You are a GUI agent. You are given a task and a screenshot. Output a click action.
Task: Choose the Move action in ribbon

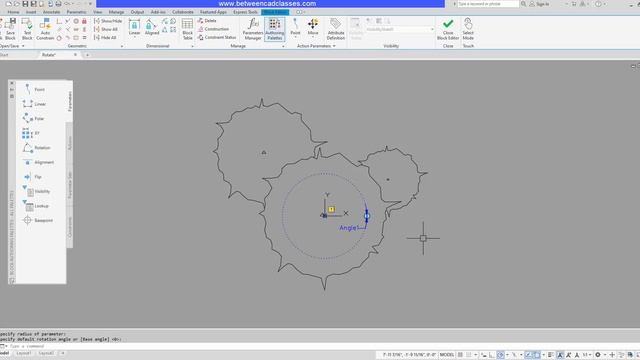[x=313, y=27]
